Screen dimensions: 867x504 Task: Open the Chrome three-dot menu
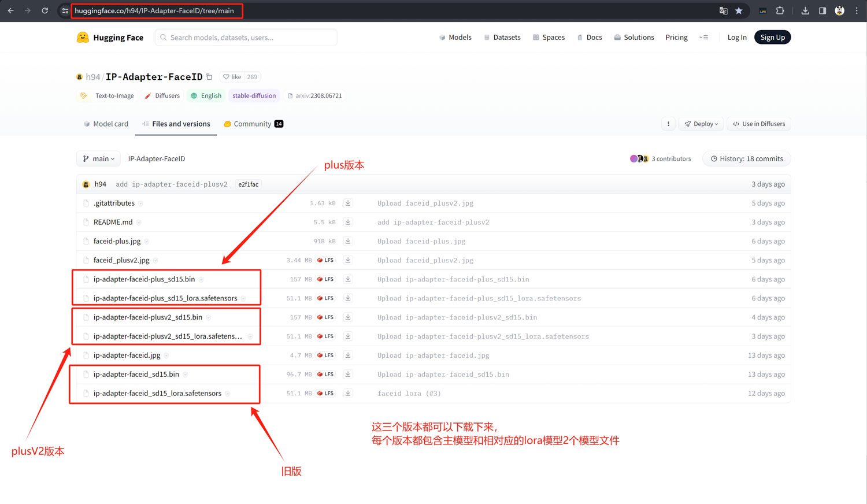(x=857, y=10)
